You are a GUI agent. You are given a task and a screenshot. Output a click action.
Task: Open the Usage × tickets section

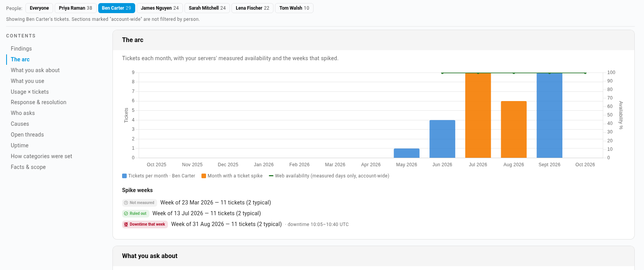click(x=30, y=92)
